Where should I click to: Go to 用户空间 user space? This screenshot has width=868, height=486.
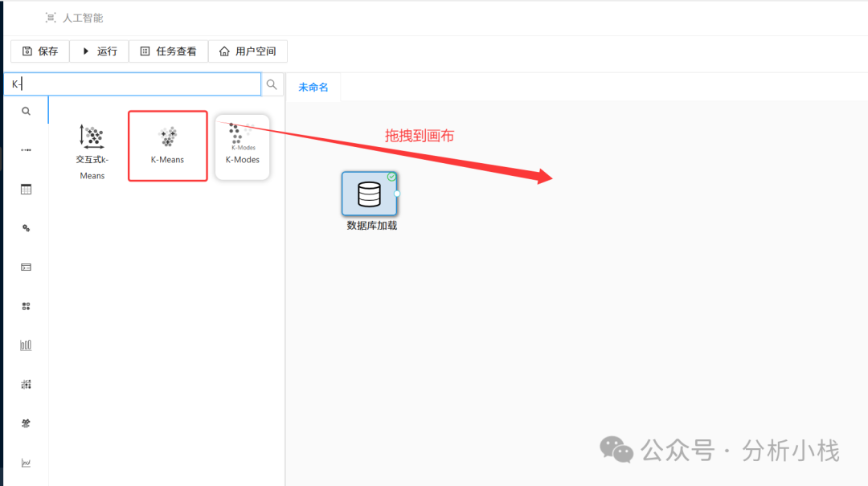tap(248, 51)
